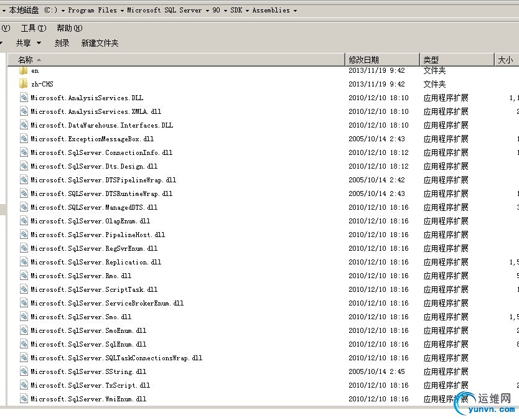Image resolution: width=519 pixels, height=420 pixels.
Task: Expand dropdown arrow after 90 breadcrumb
Action: 225,11
